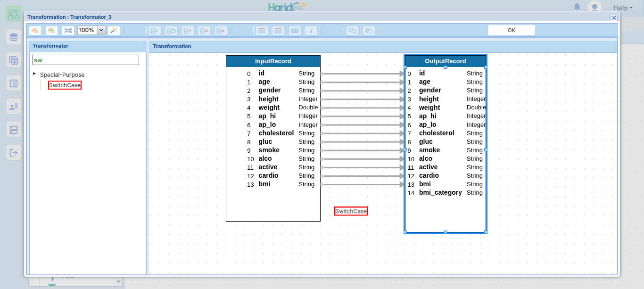
Task: Open the user profile avatar
Action: 594,7
